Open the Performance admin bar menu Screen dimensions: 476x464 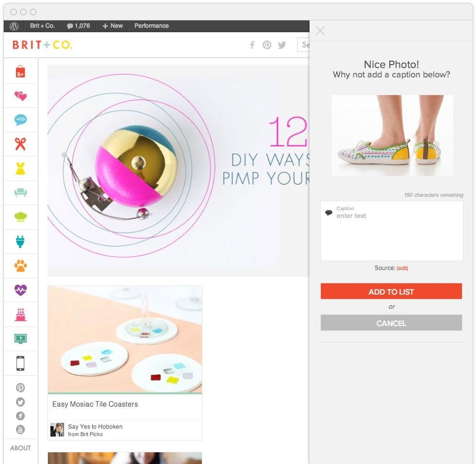[152, 26]
